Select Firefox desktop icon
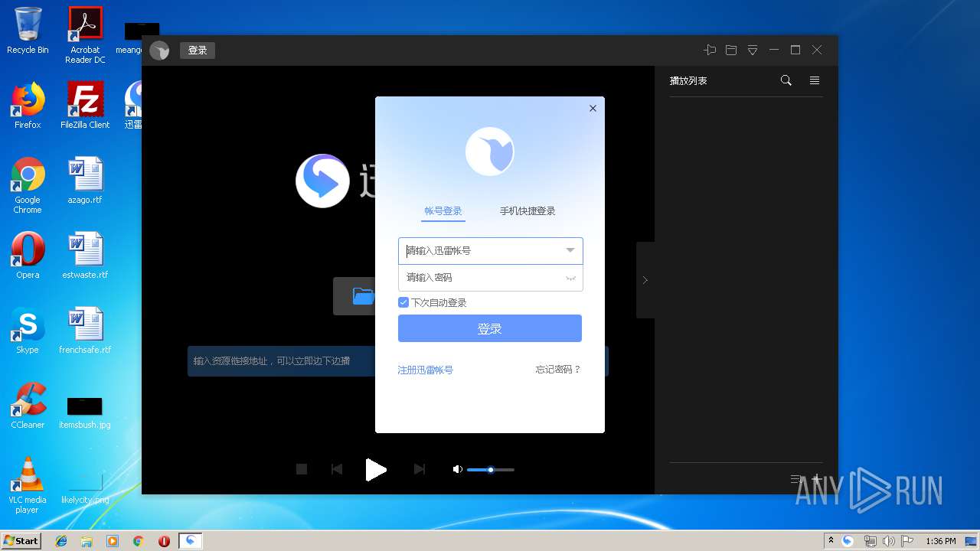The width and height of the screenshot is (980, 551). tap(28, 106)
